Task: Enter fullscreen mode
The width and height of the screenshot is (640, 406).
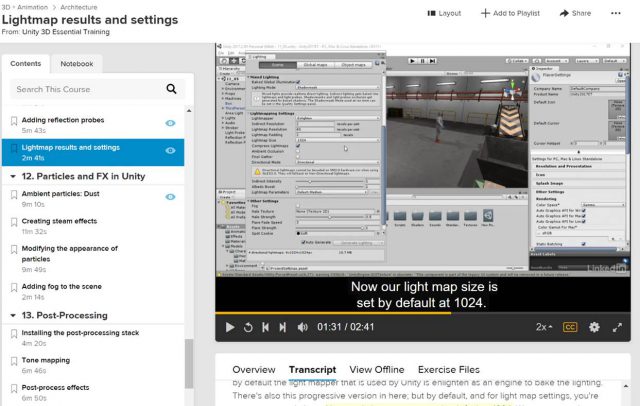Action: pos(617,327)
